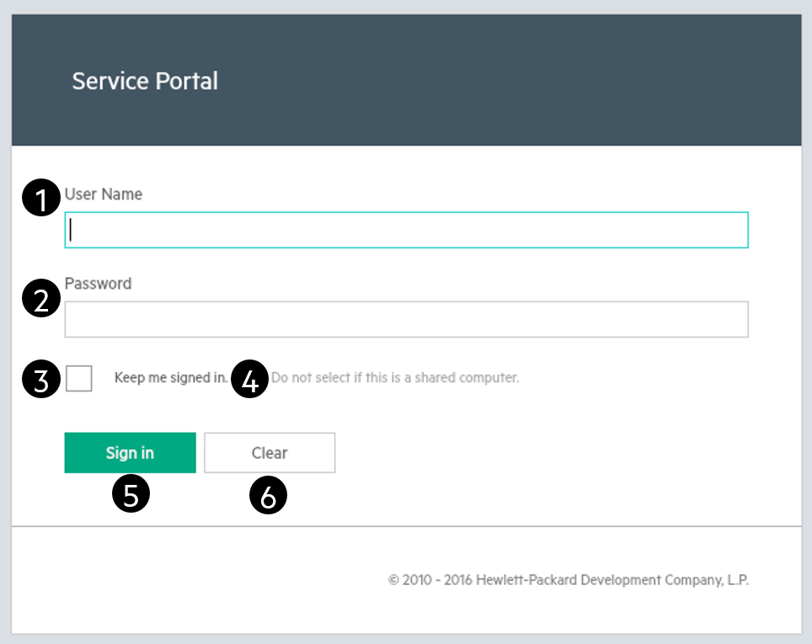Select callout marker 4 before the hint text

pyautogui.click(x=250, y=380)
